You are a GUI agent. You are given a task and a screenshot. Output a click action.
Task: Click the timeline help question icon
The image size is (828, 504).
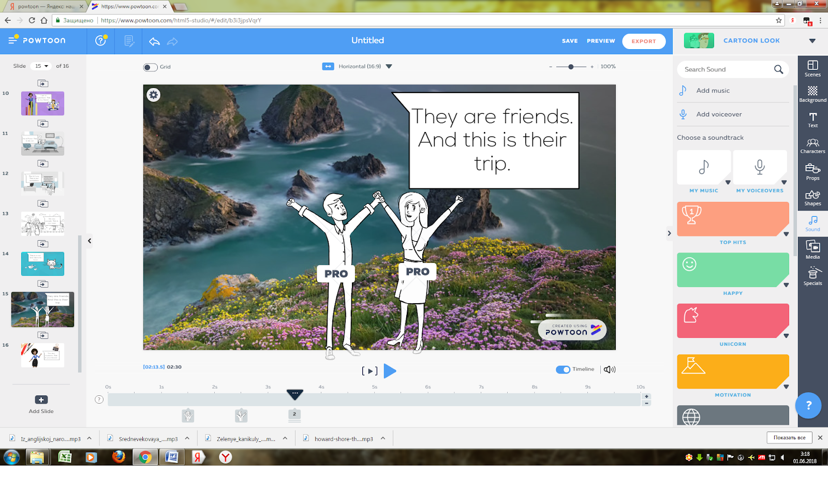pos(99,399)
